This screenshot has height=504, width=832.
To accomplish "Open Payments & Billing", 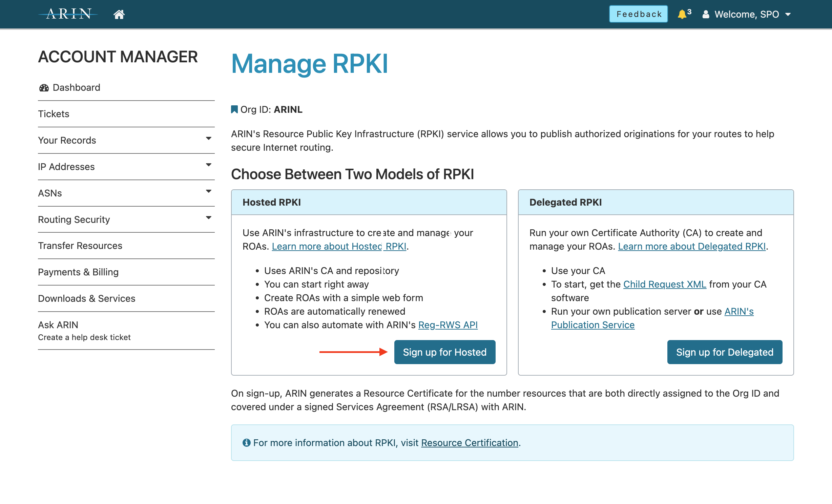I will point(126,272).
